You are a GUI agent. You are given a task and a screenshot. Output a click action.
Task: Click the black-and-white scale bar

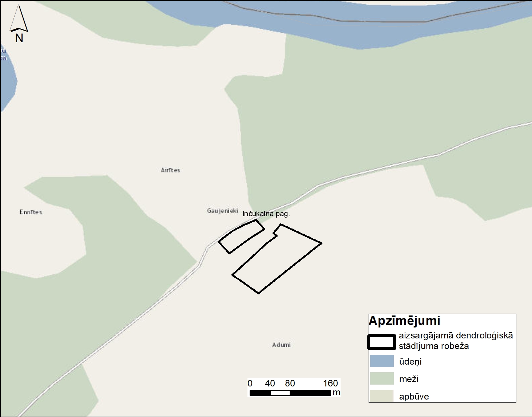(x=290, y=393)
